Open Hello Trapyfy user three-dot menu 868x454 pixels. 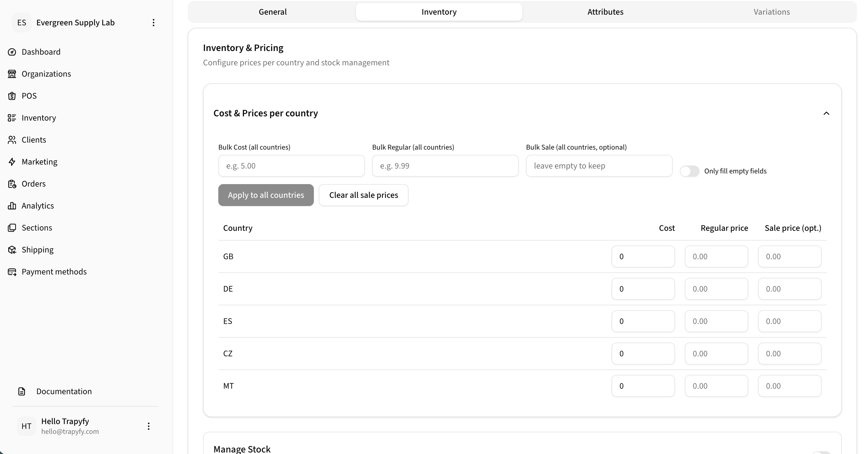149,426
